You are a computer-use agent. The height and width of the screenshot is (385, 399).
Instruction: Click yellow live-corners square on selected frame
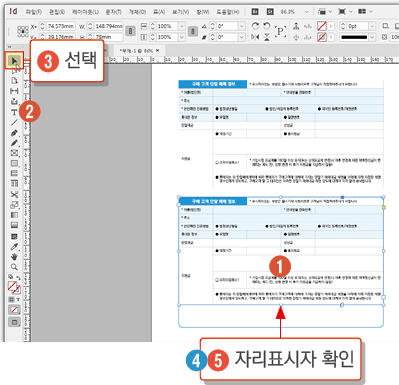[x=384, y=207]
